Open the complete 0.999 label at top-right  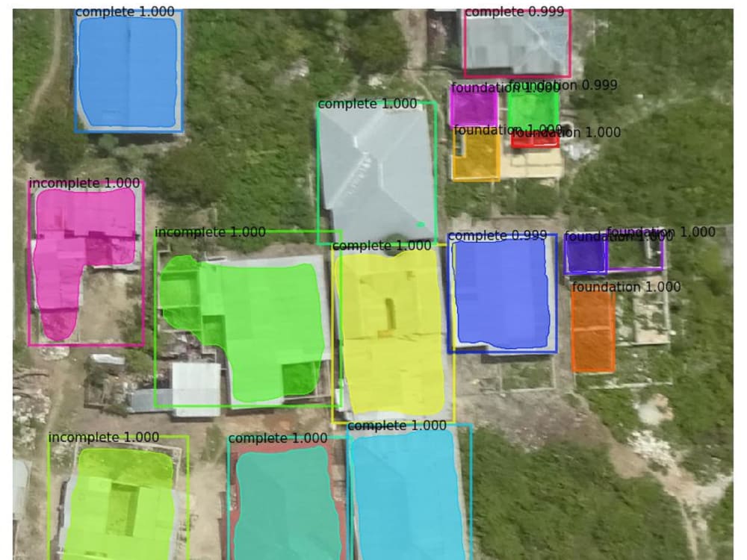[x=515, y=12]
